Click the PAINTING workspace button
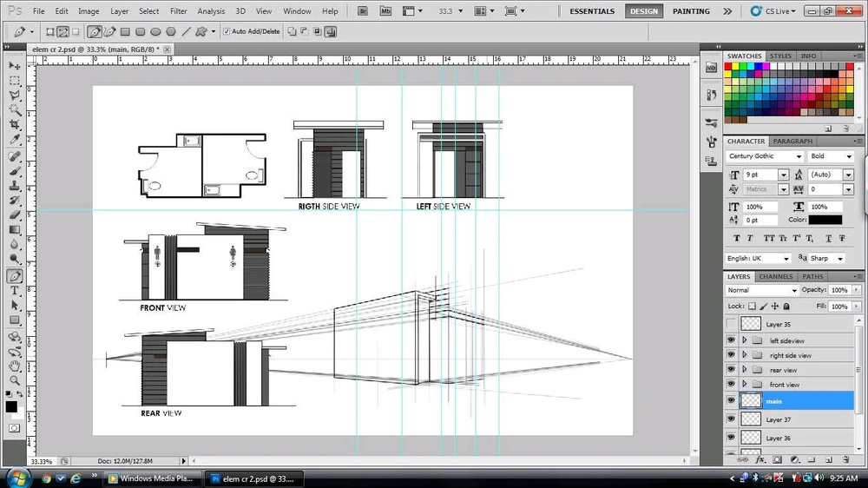Image resolution: width=868 pixels, height=488 pixels. pos(691,11)
